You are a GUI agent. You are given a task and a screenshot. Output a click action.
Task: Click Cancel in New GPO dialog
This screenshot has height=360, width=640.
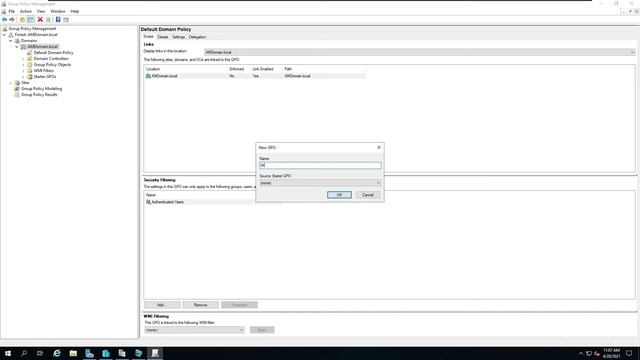tap(368, 195)
